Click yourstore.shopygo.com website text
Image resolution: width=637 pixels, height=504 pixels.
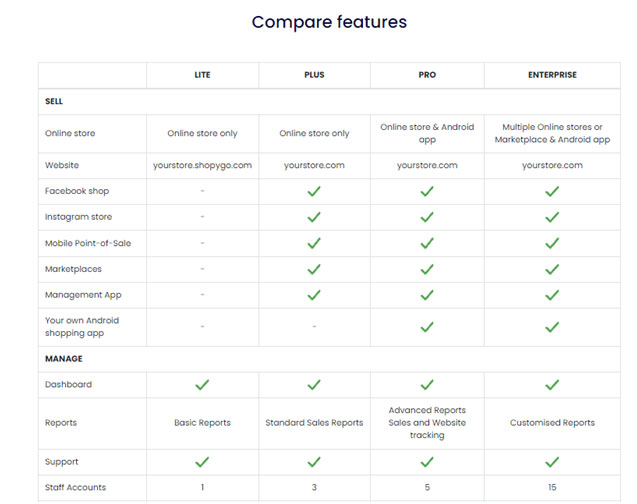[202, 165]
